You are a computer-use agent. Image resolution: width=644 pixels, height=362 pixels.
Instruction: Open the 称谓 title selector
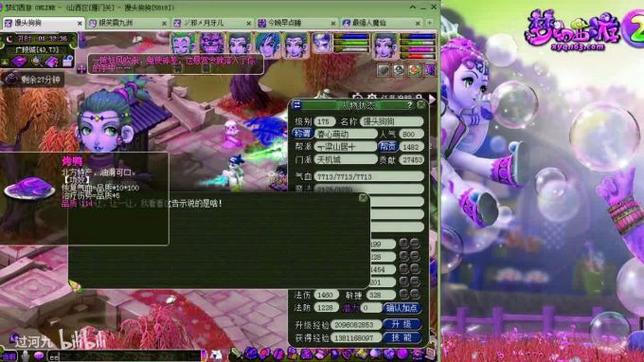pos(303,134)
